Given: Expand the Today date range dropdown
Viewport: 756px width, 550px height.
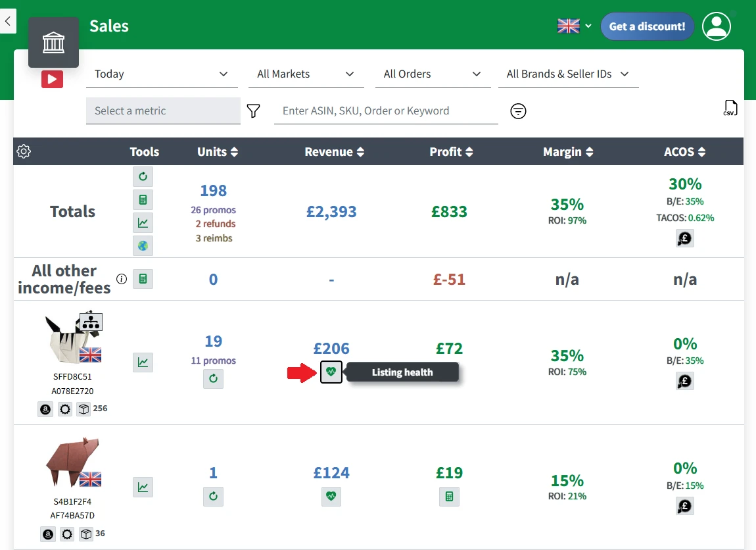Looking at the screenshot, I should coord(162,74).
